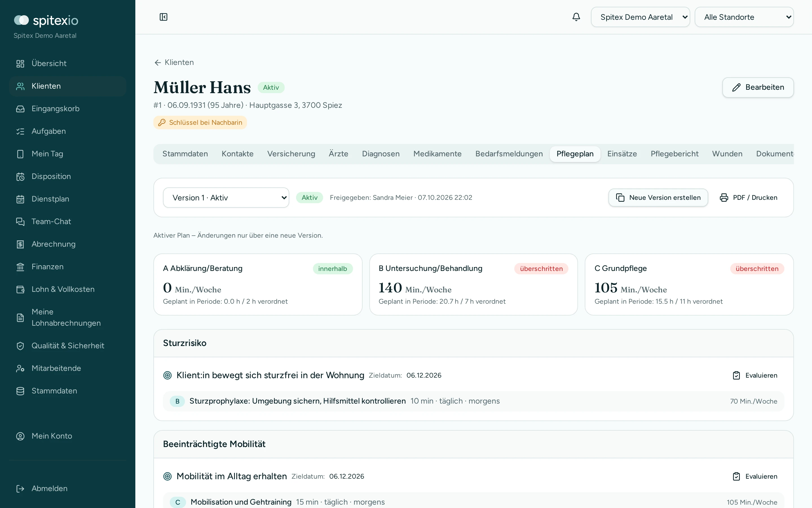
Task: Select the Pflegeplan tab
Action: point(575,154)
